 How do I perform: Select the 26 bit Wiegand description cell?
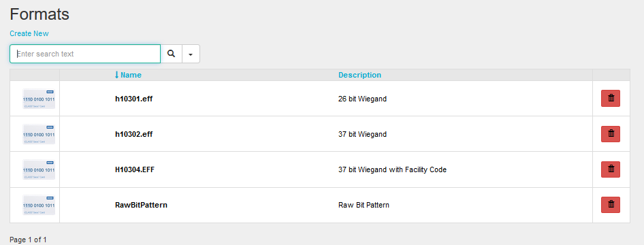point(362,99)
